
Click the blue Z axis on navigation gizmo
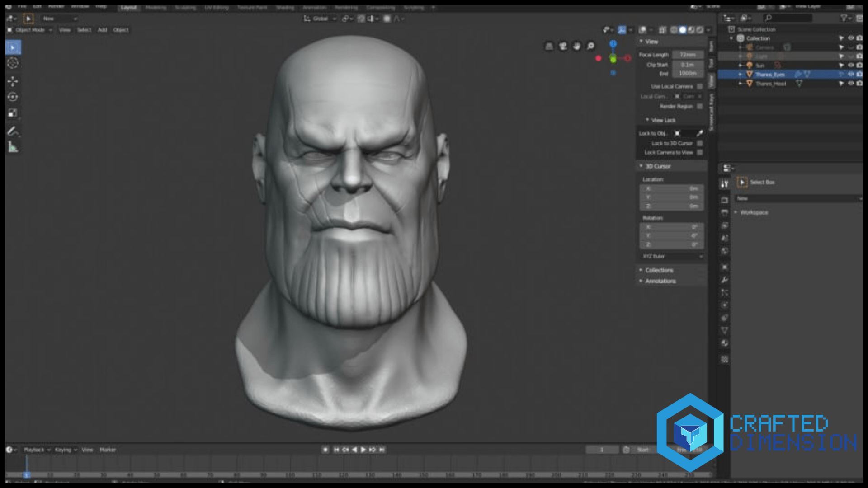(x=613, y=44)
